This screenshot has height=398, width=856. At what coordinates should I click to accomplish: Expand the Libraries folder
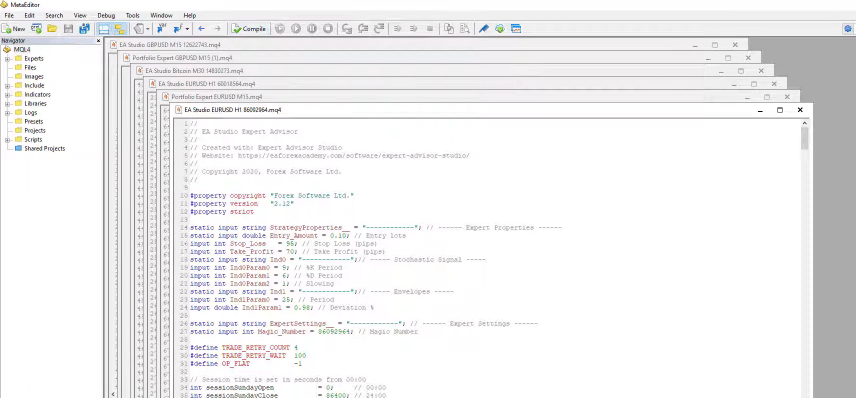pyautogui.click(x=8, y=104)
